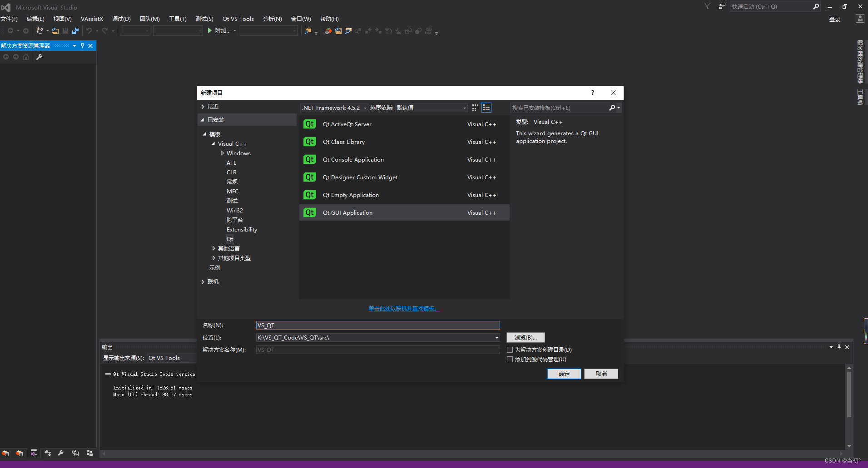Select Qt Empty Application template
868x468 pixels.
coord(404,195)
